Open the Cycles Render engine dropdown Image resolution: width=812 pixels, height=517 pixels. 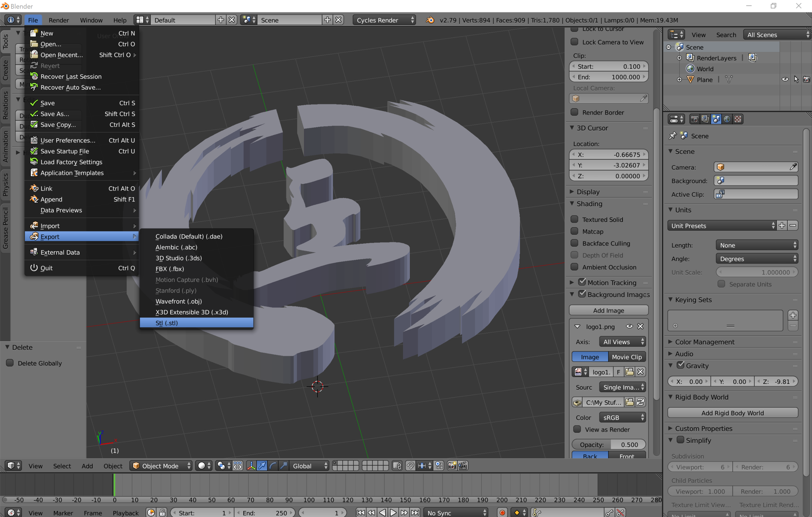384,20
